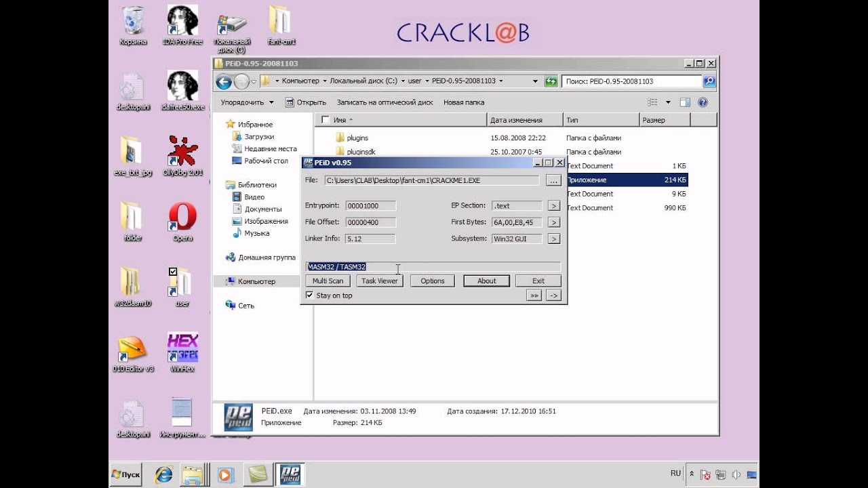868x488 pixels.
Task: Click the PEiD double-arrow extra info button
Action: click(x=534, y=296)
